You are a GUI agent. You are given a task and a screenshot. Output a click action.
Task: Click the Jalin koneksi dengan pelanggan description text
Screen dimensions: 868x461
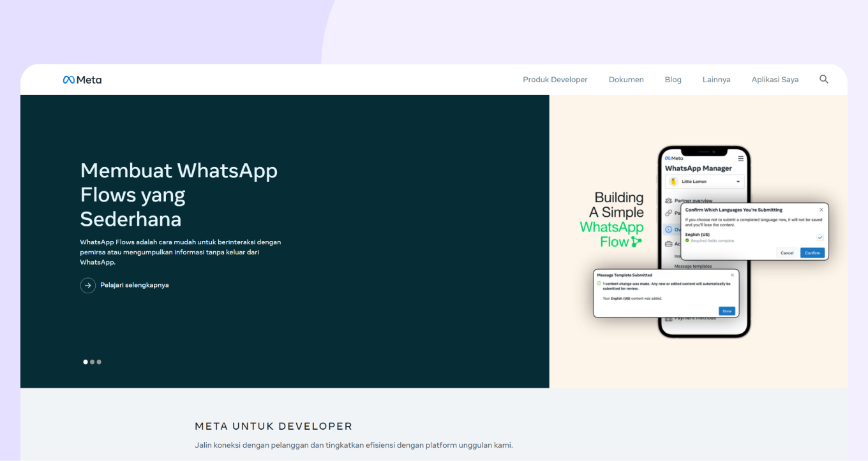click(354, 445)
